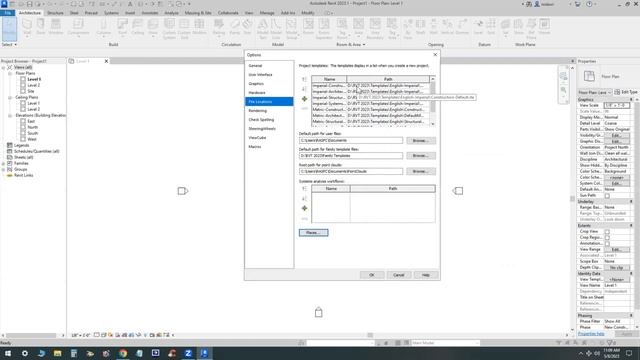
Task: Browse for family template files path
Action: 420,156
